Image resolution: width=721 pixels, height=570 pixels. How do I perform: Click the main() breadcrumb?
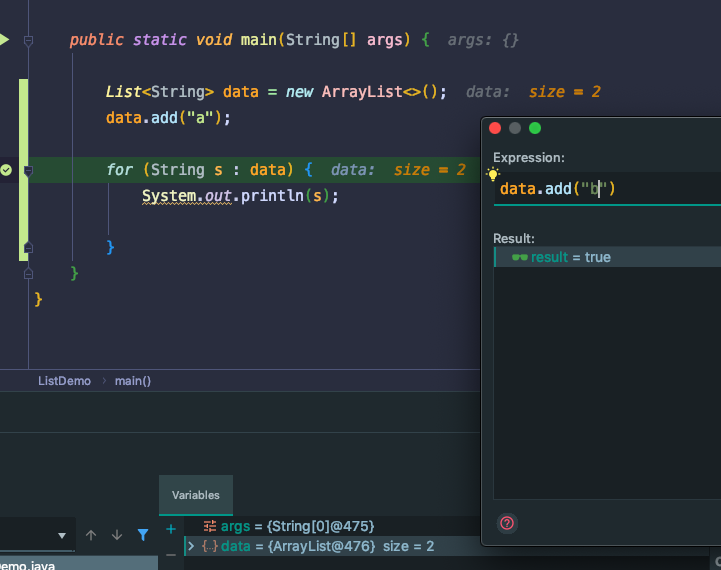(x=133, y=381)
